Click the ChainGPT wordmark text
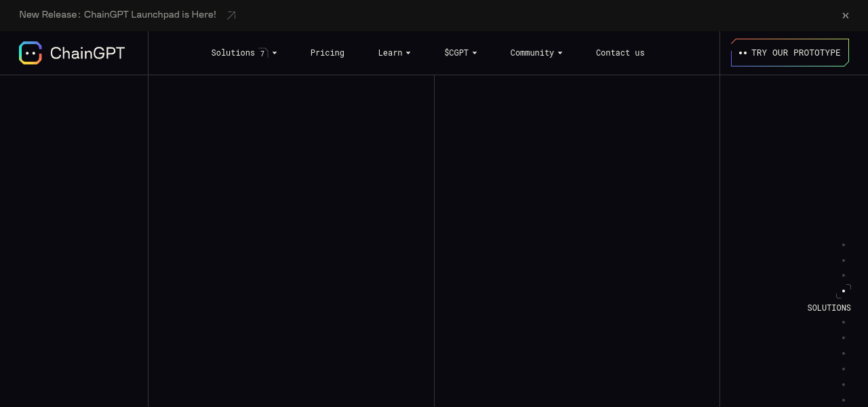Viewport: 868px width, 407px height. 87,53
